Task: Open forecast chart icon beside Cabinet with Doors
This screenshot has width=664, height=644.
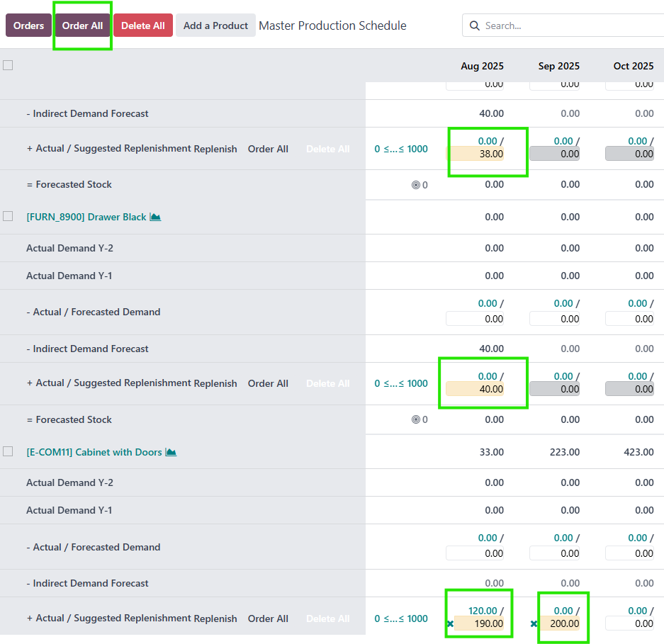Action: click(x=171, y=452)
